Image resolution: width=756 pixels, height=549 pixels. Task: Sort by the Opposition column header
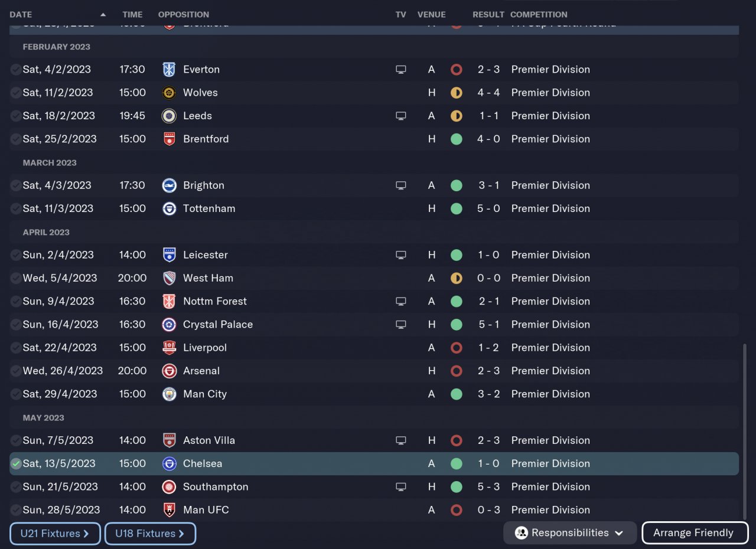click(184, 14)
